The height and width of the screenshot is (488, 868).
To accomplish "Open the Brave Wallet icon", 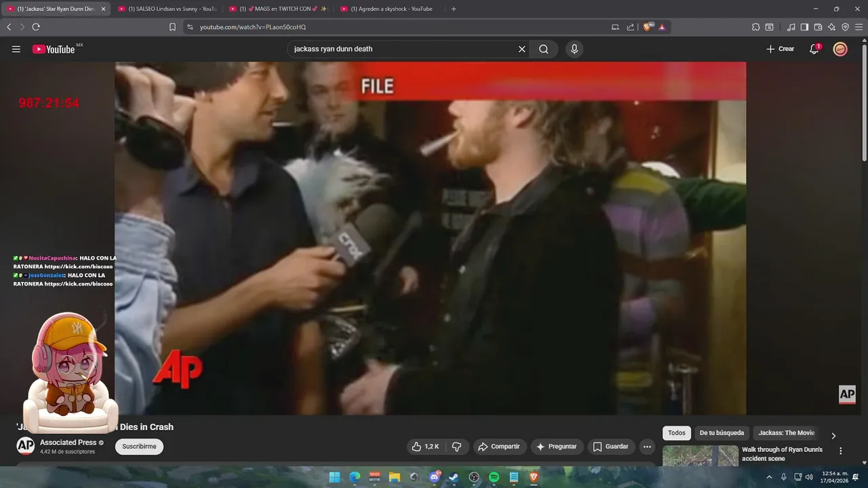I will (x=818, y=27).
